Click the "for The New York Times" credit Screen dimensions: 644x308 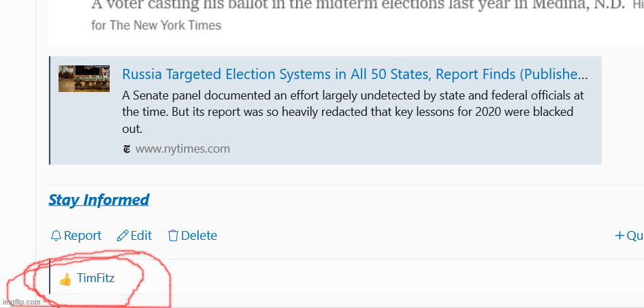pyautogui.click(x=156, y=25)
